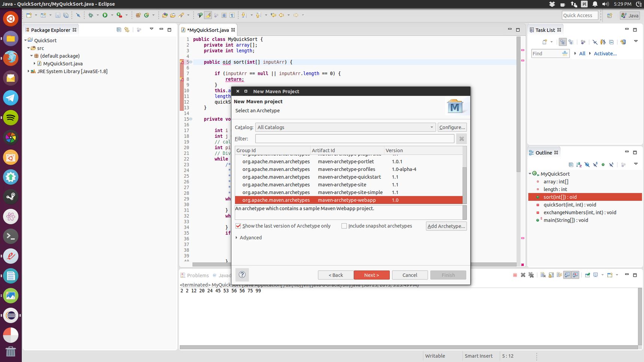
Task: Click Focus on Workweek icon in Task List
Action: pyautogui.click(x=583, y=42)
